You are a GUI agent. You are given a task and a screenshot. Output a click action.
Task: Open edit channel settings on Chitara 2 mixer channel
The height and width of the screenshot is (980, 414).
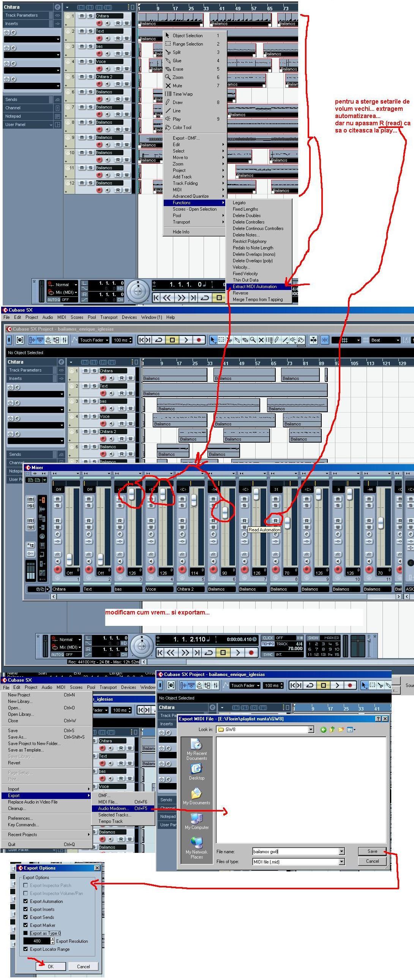(182, 534)
